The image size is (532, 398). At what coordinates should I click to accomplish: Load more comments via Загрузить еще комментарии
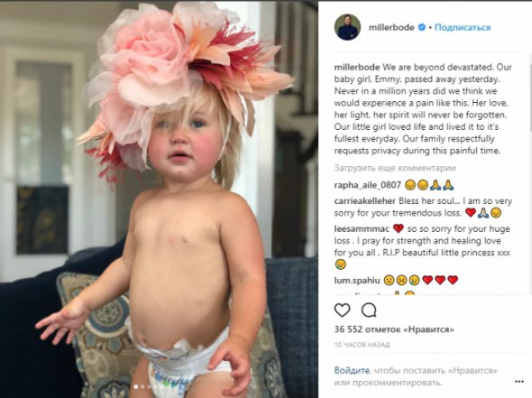(395, 168)
